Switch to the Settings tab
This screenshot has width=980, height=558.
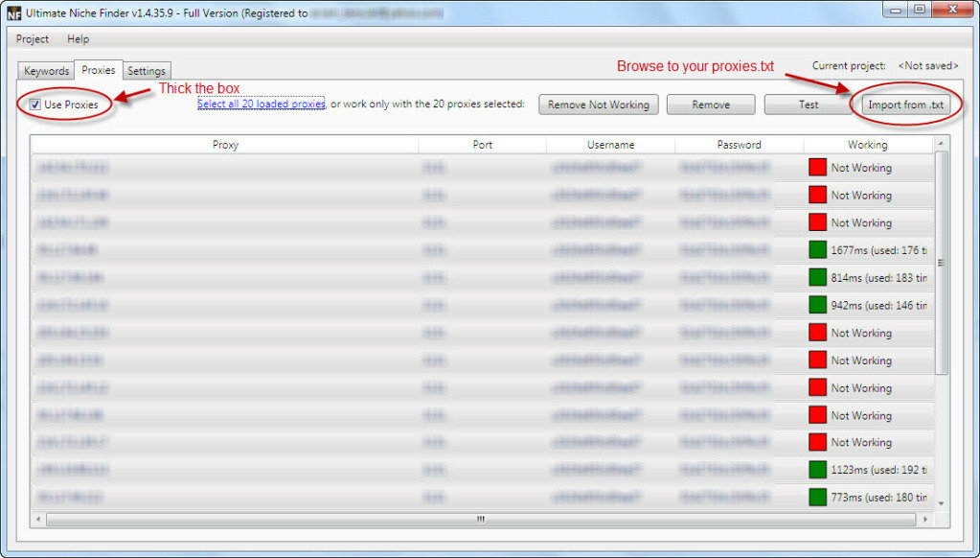pos(147,71)
